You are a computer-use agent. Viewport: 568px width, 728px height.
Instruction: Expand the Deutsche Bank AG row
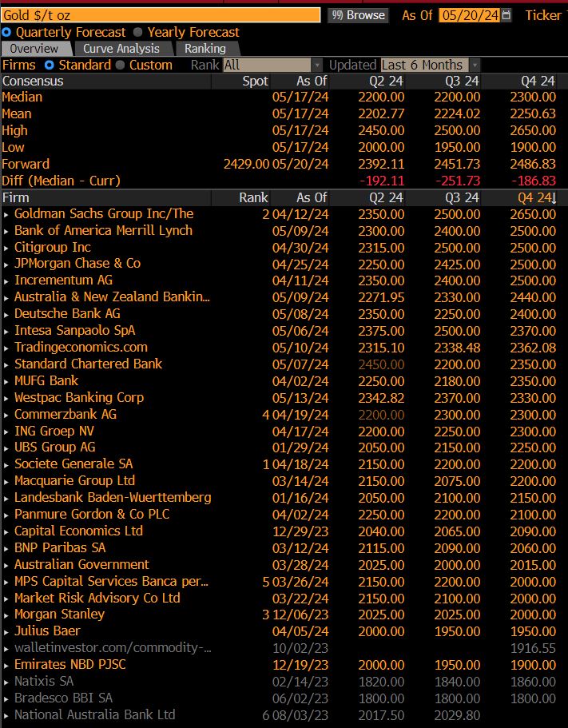coord(6,315)
